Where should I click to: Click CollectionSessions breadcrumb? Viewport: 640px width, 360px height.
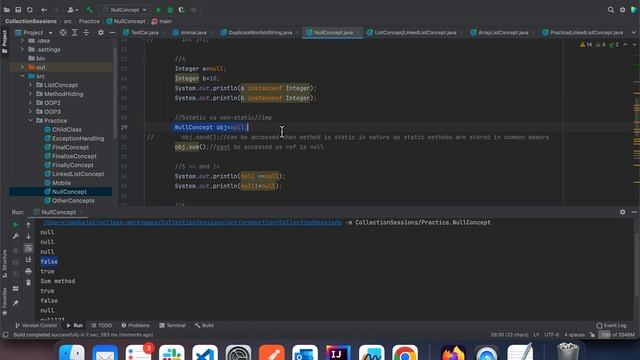(31, 21)
